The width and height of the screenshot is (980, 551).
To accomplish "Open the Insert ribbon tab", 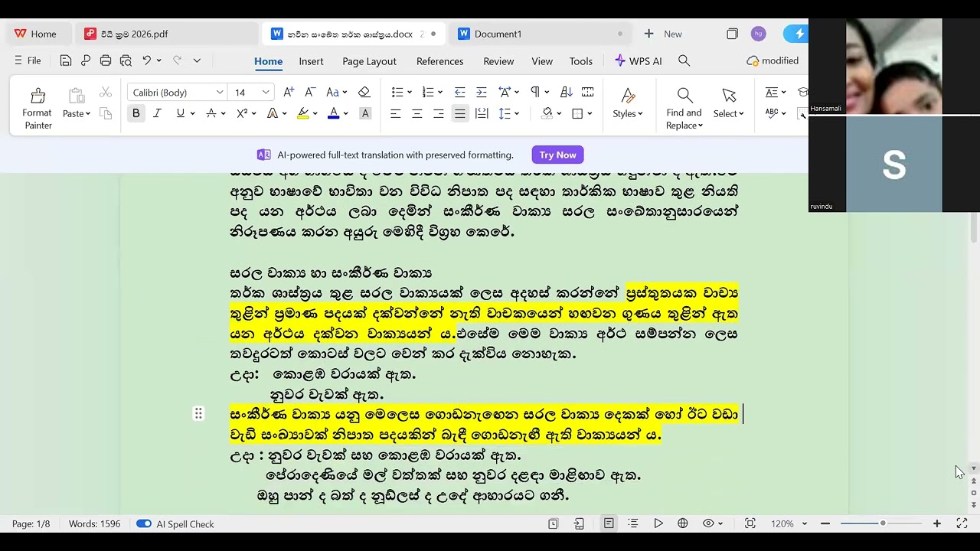I will coord(311,61).
